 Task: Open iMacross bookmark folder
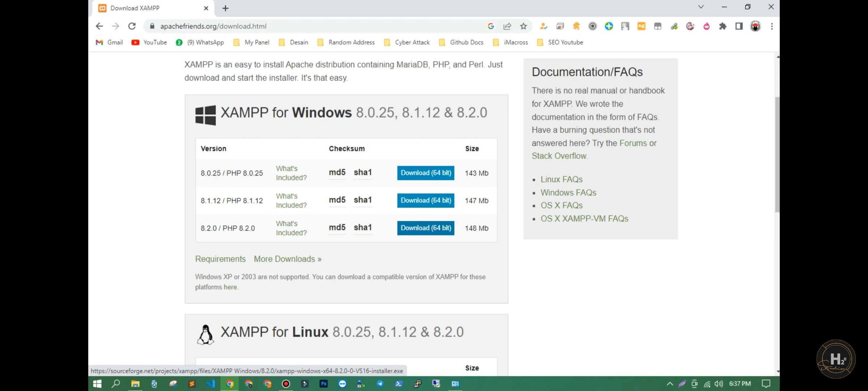click(x=510, y=42)
